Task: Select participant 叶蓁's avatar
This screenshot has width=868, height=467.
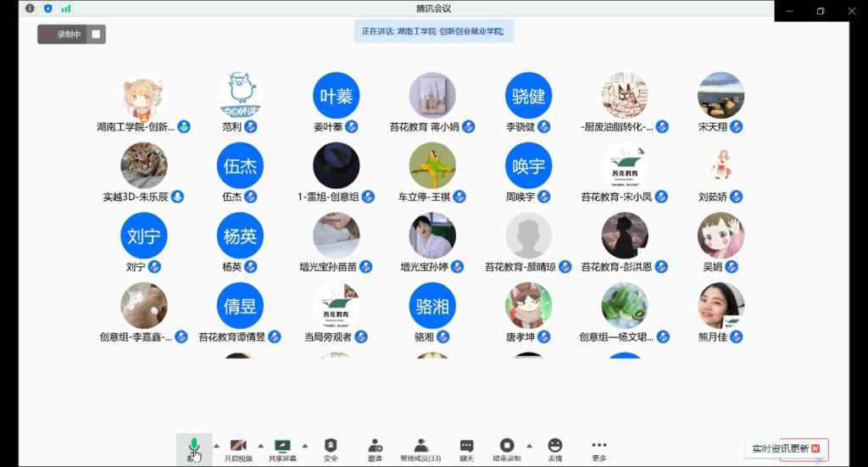Action: click(x=336, y=95)
